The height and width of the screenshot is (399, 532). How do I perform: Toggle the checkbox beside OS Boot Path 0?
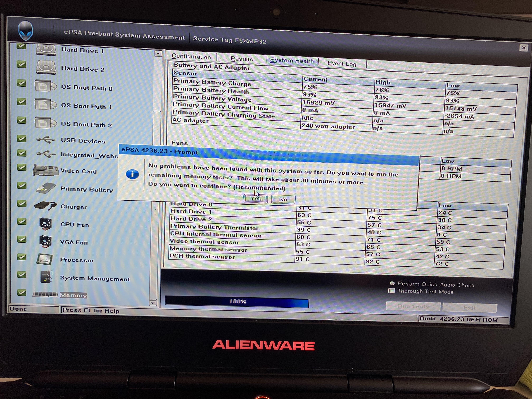[21, 83]
